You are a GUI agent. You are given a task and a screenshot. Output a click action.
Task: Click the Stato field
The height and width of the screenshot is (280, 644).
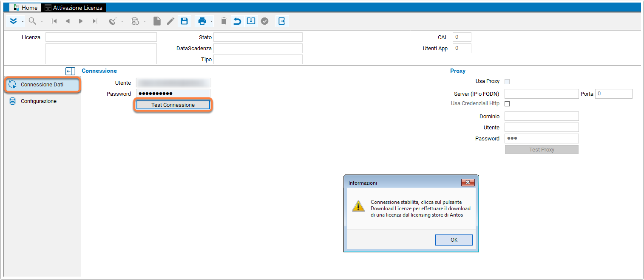pos(258,37)
